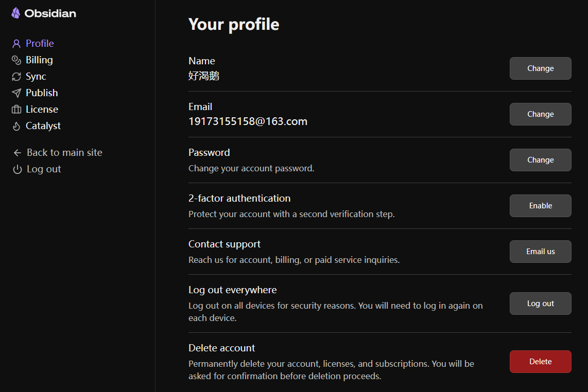Click the Profile person icon
Image resolution: width=588 pixels, height=392 pixels.
(16, 44)
